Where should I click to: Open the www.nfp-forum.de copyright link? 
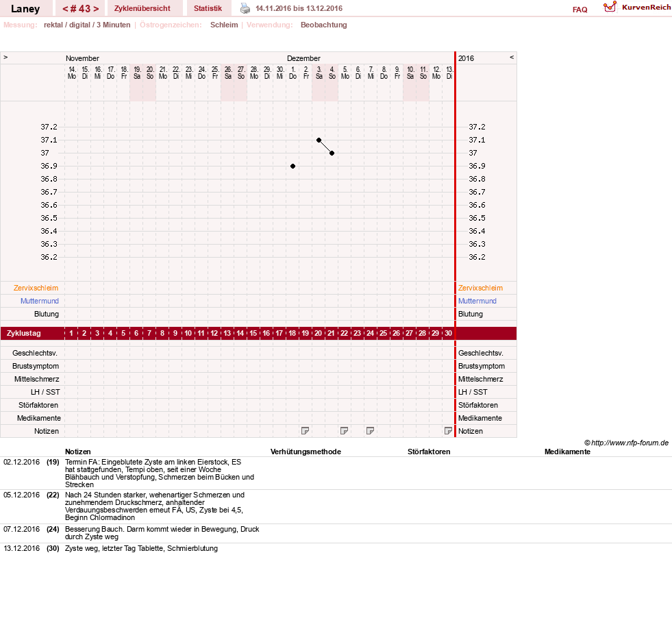(627, 443)
